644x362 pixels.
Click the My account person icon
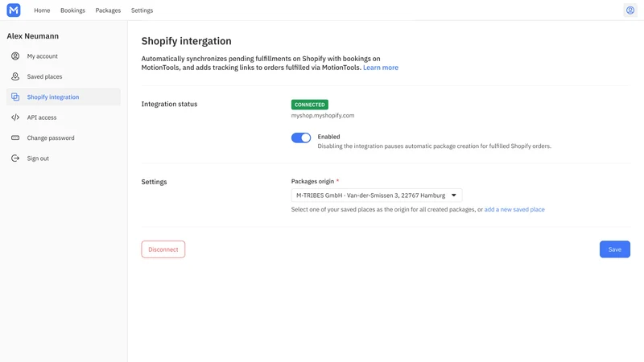coord(15,56)
